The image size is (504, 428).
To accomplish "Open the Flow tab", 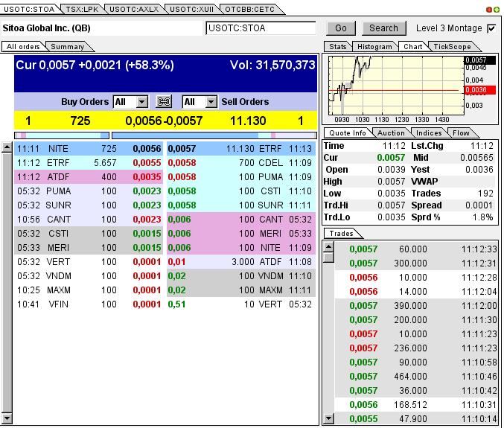I will (x=461, y=133).
